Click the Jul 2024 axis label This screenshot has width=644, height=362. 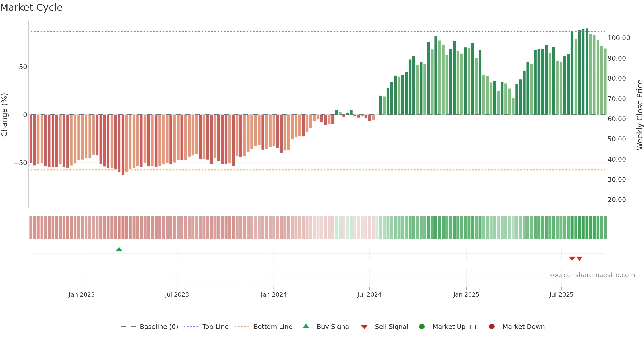tap(369, 294)
